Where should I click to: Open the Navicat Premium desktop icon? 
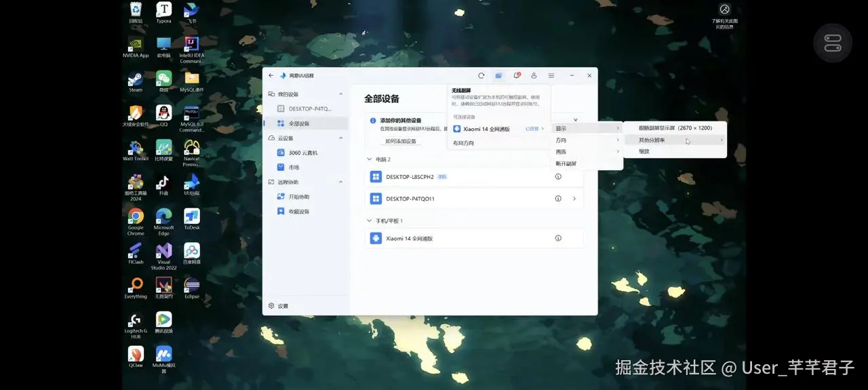pyautogui.click(x=192, y=153)
